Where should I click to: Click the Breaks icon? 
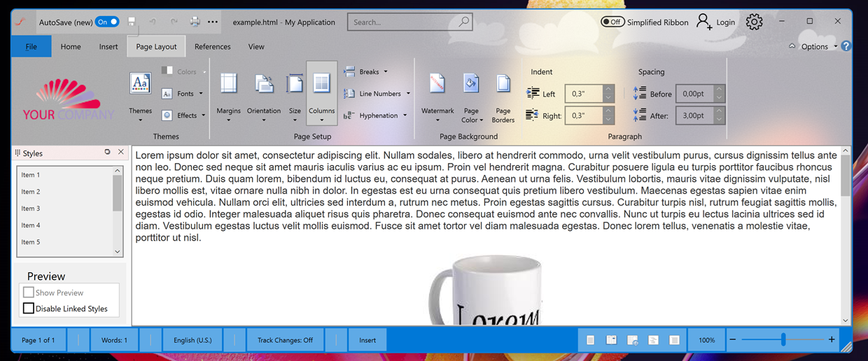(349, 71)
